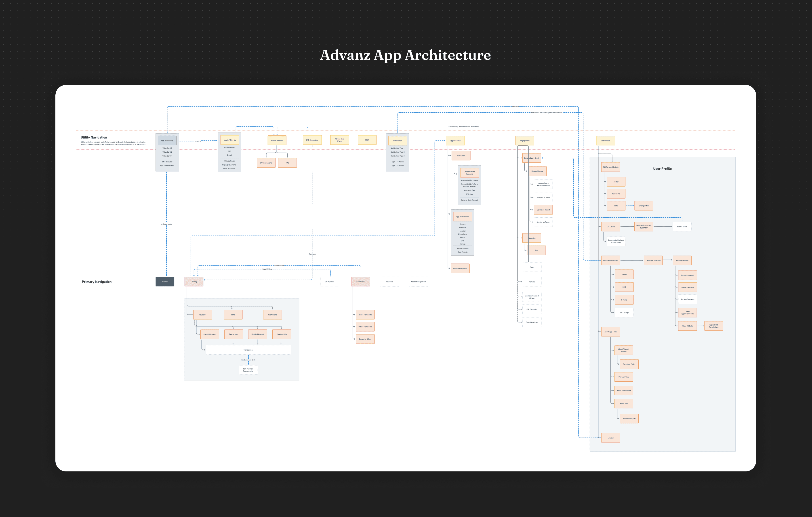Select the Lending node

click(194, 282)
